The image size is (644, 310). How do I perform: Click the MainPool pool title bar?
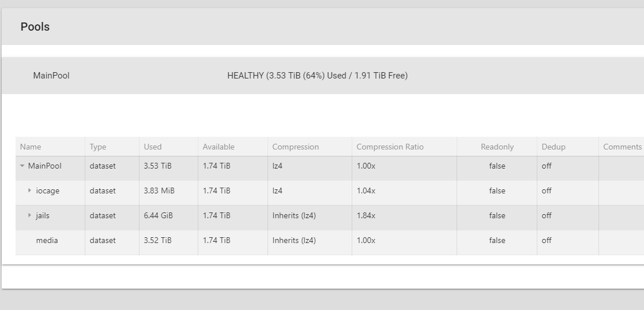pos(323,76)
